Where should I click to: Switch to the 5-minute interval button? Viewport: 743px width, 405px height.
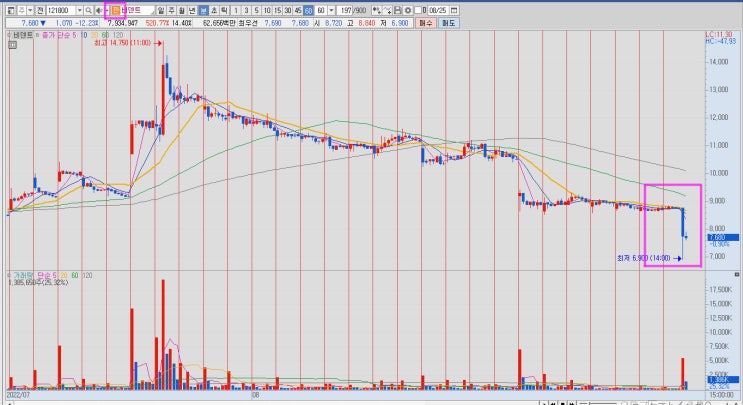coord(256,10)
